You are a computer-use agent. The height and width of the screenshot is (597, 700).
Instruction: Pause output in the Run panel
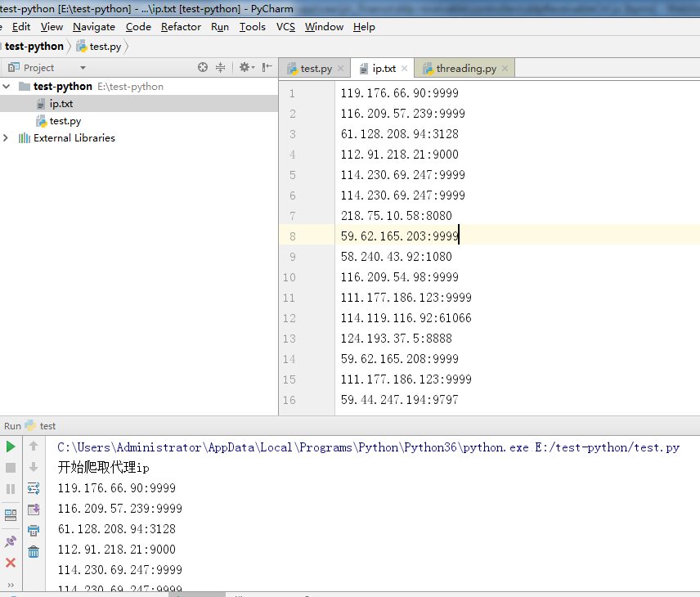click(11, 489)
